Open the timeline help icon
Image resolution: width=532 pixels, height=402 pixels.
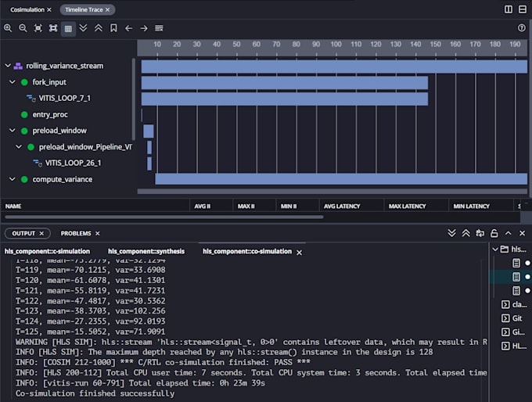(x=522, y=28)
